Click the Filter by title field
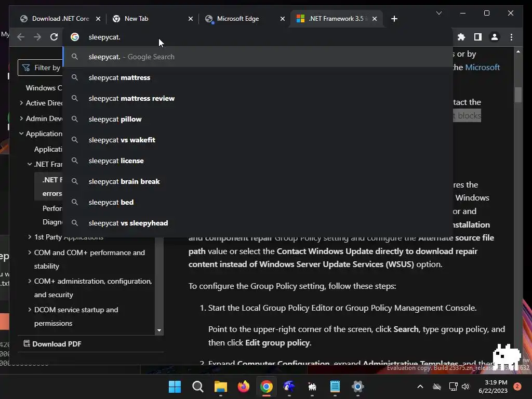 tap(41, 68)
